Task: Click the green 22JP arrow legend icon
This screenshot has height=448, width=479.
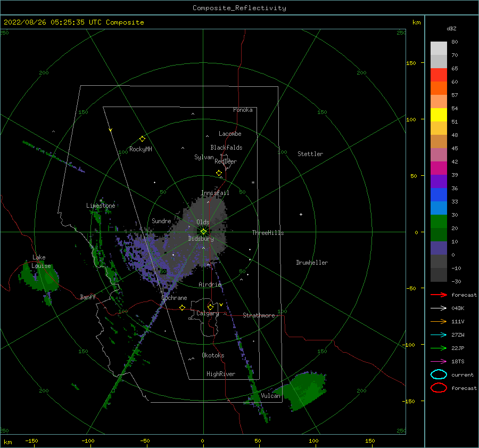Action: (439, 348)
